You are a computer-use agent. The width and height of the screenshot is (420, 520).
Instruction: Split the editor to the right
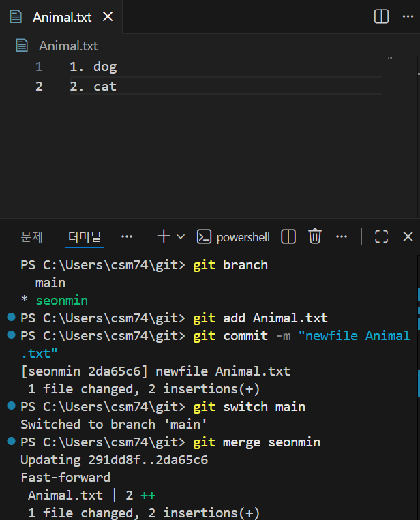(x=381, y=16)
